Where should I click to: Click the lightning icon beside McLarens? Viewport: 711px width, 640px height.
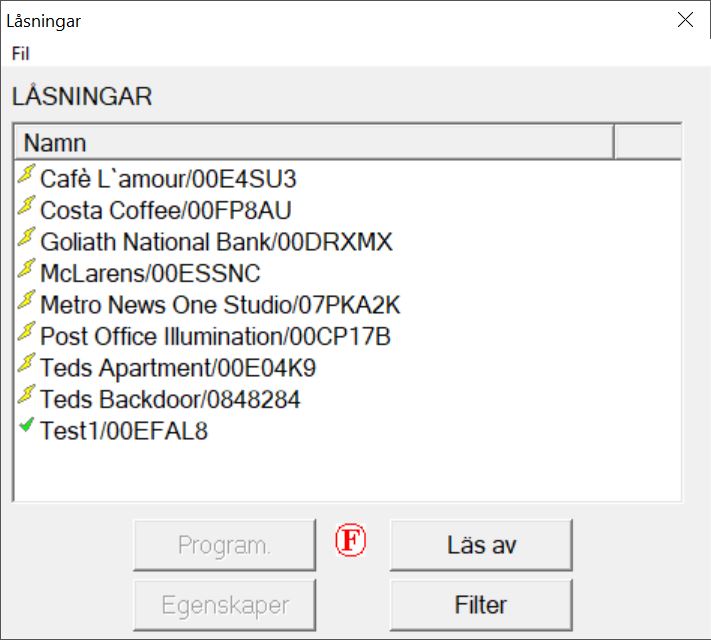[27, 271]
